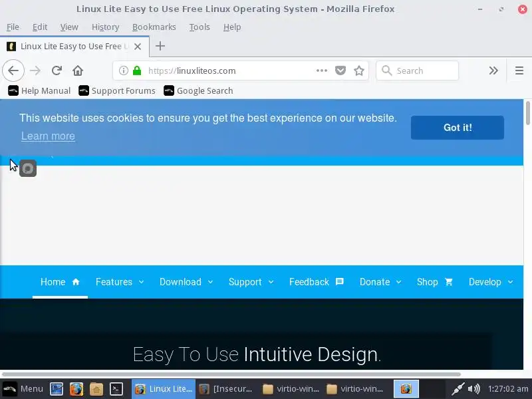Close the Linux Lite tab
Image resolution: width=532 pixels, height=399 pixels.
138,47
